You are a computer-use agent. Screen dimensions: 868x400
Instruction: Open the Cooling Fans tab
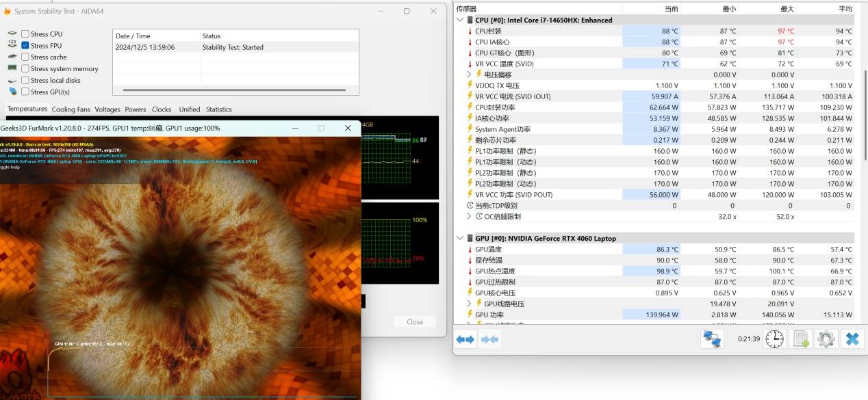pos(71,109)
